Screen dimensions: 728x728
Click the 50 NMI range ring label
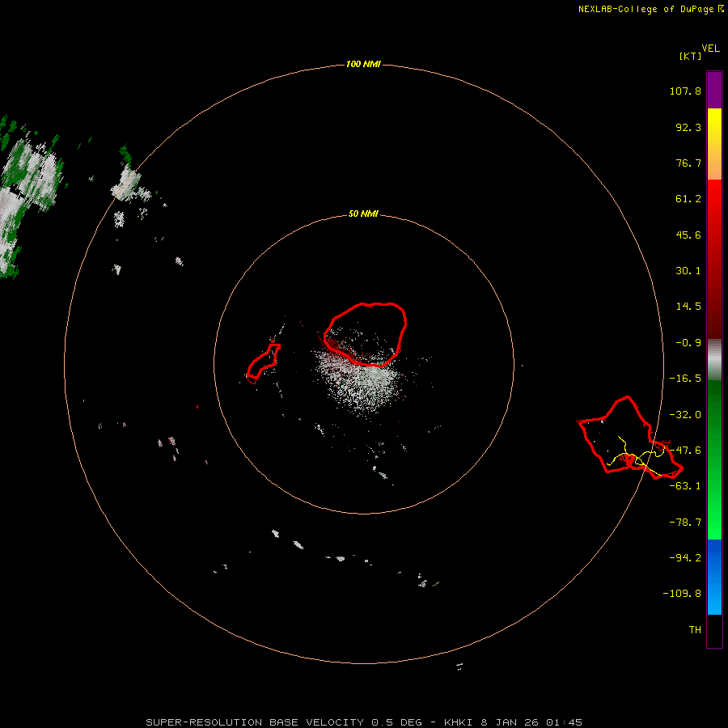click(x=363, y=214)
